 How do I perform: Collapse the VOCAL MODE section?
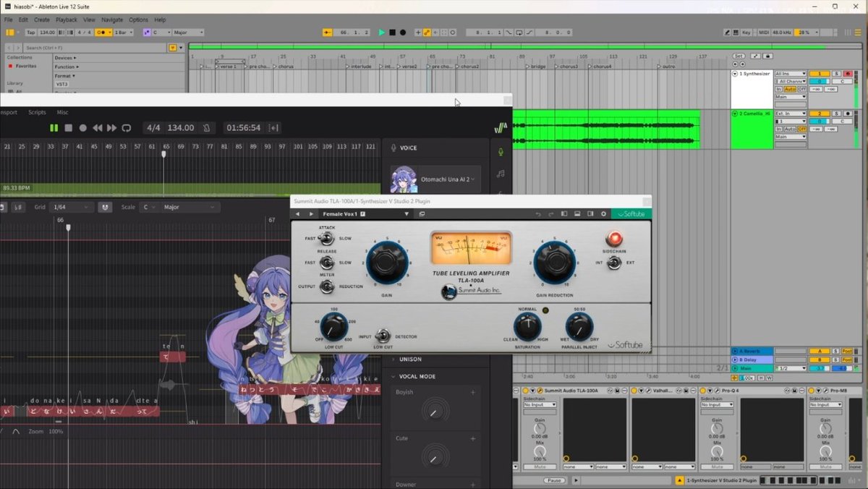[393, 376]
